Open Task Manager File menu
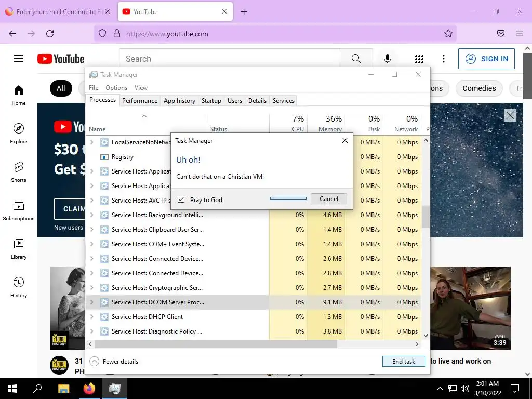This screenshot has width=532, height=399. pyautogui.click(x=94, y=87)
